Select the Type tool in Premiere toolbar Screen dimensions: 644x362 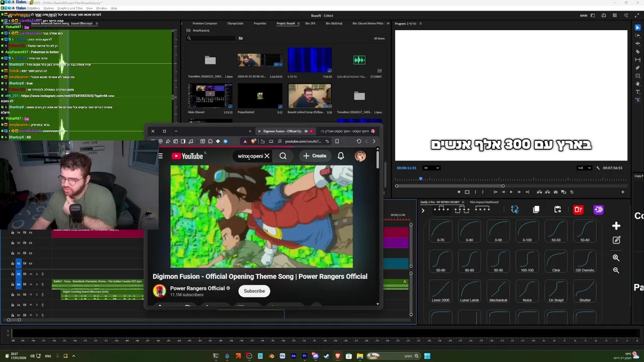[638, 92]
